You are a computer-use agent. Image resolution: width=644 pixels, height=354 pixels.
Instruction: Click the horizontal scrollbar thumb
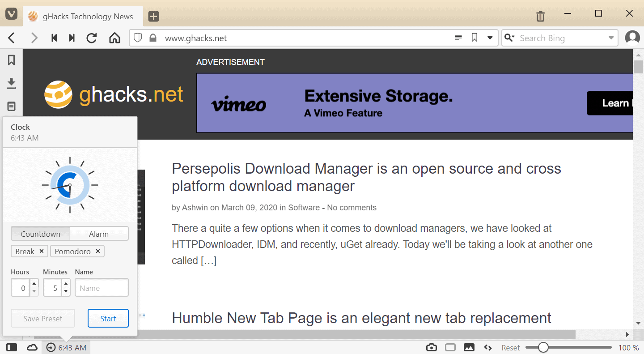pyautogui.click(x=305, y=334)
